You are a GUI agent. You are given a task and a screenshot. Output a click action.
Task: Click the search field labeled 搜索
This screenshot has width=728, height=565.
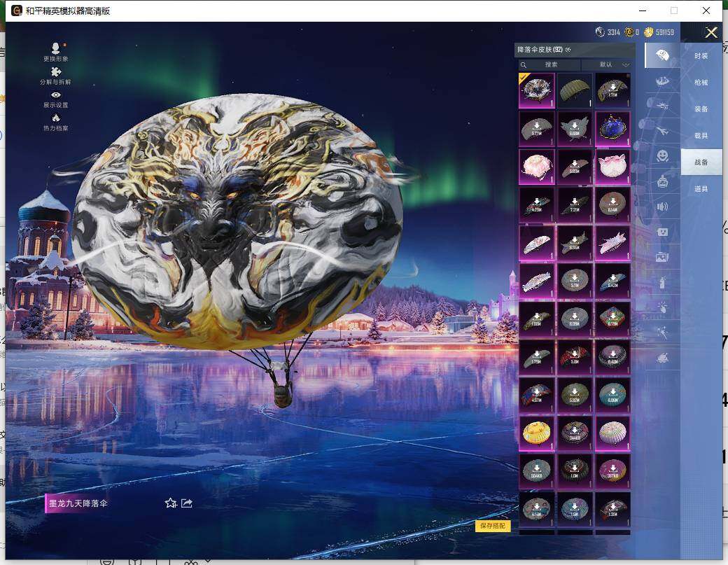pyautogui.click(x=549, y=64)
